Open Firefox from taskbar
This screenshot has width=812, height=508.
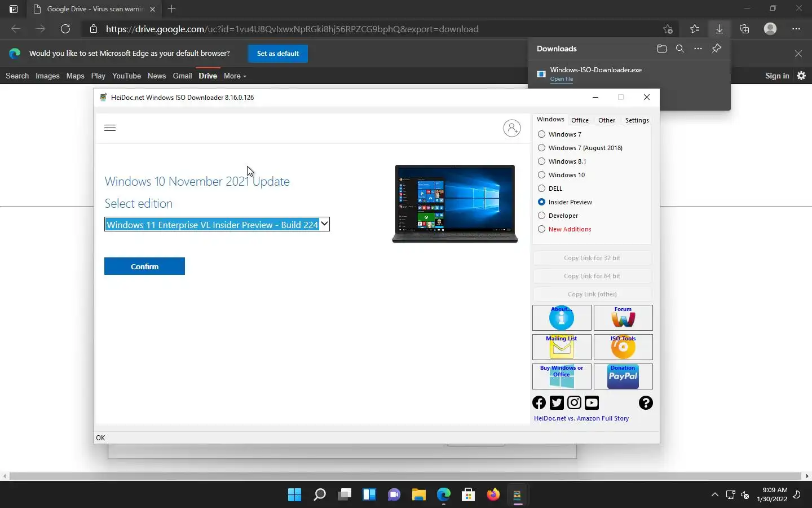point(493,495)
